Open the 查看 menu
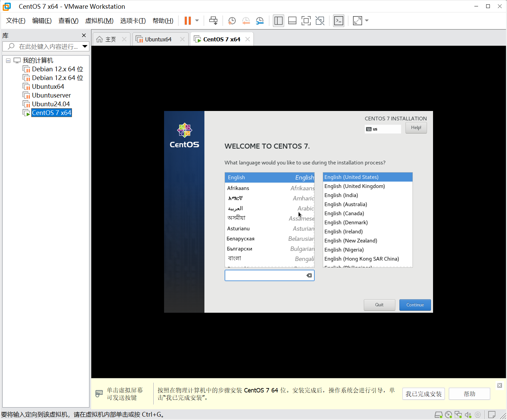 [x=68, y=21]
